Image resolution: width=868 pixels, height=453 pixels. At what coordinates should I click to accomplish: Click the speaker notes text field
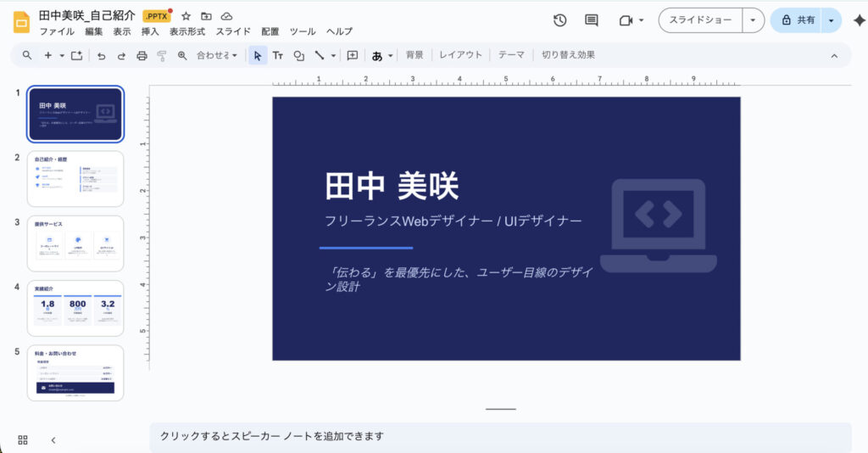(500, 436)
